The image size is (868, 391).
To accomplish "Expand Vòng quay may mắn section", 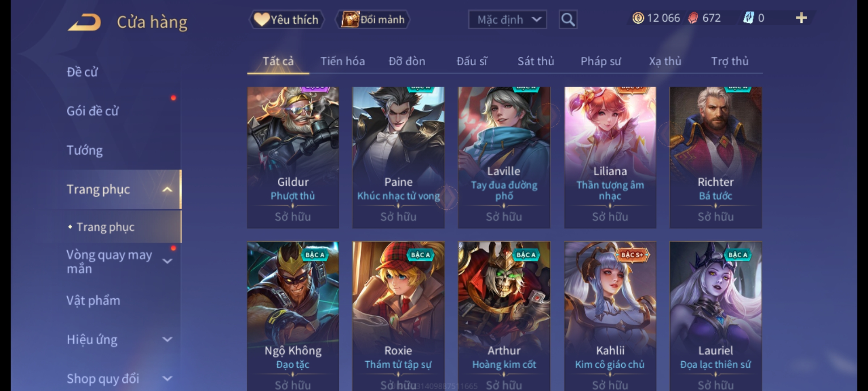I will pyautogui.click(x=167, y=261).
